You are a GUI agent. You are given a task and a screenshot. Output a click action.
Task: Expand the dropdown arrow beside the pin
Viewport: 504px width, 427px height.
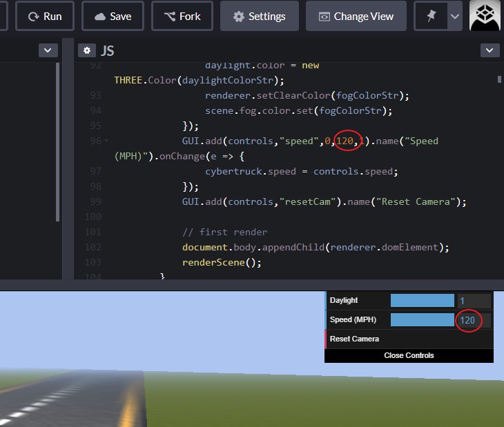pos(455,16)
